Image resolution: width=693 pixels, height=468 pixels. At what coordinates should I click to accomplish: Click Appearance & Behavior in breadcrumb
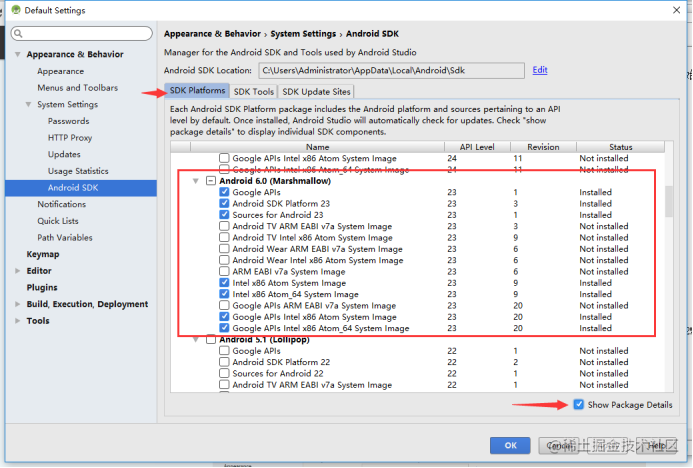212,34
